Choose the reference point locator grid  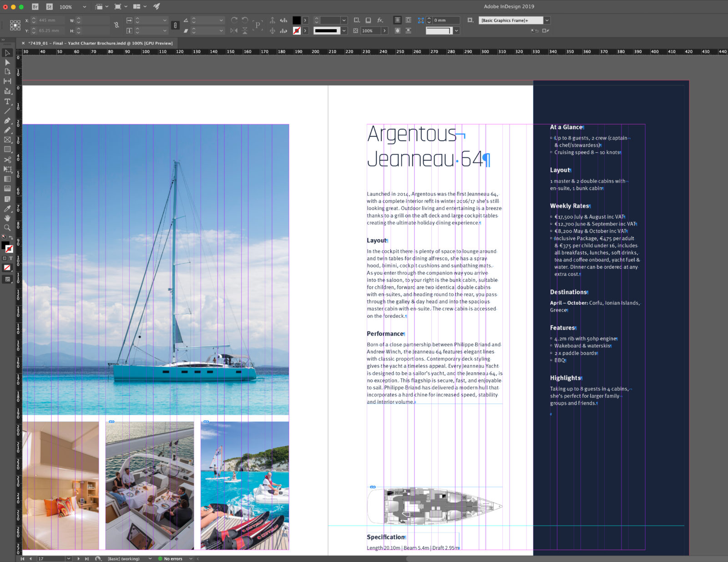[15, 25]
